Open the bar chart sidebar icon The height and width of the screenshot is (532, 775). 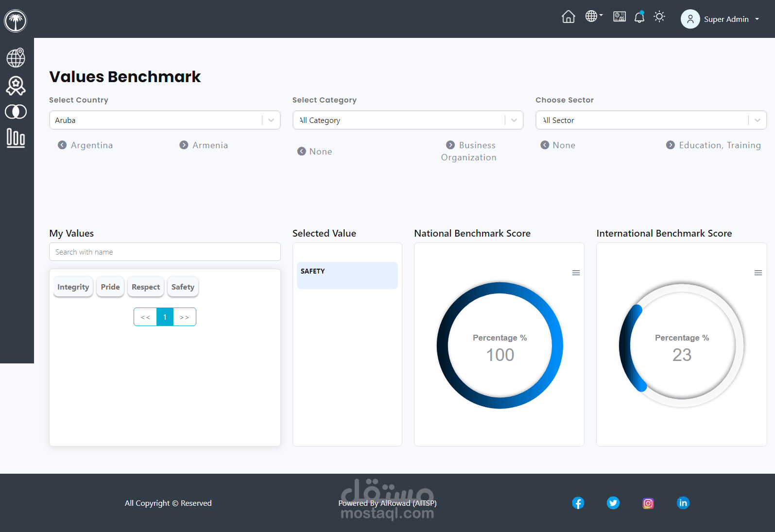point(16,138)
